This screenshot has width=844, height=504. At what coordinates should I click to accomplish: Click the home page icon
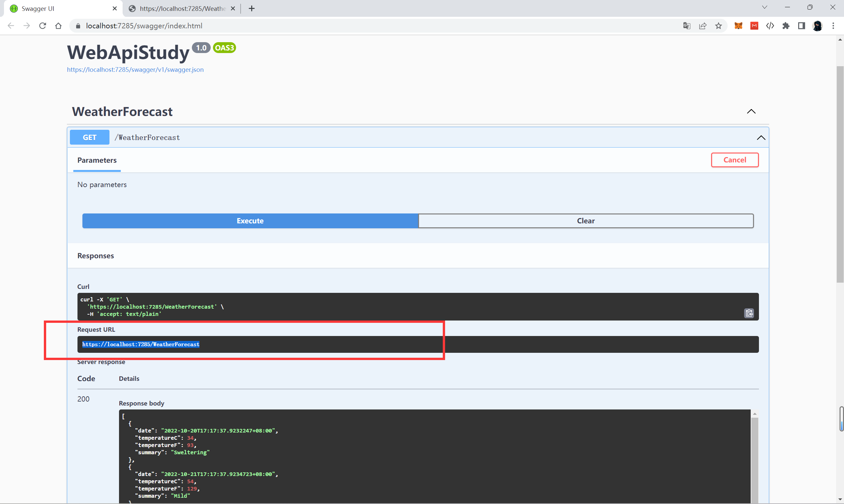pos(58,26)
